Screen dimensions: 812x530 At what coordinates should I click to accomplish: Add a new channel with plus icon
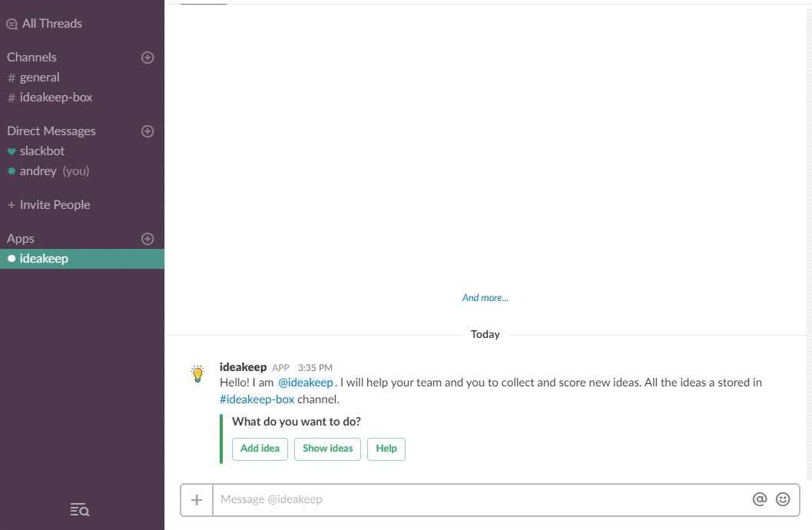click(147, 58)
